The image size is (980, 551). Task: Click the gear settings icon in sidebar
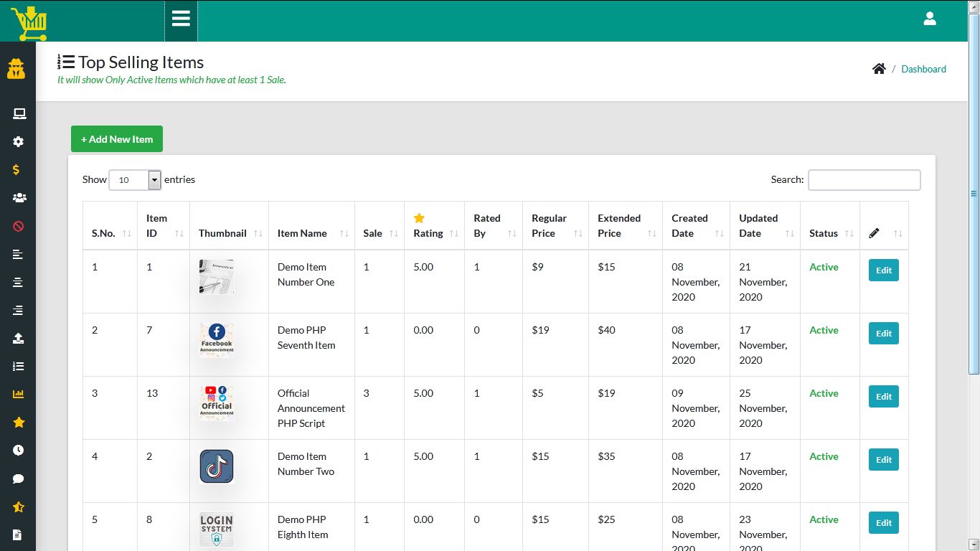pyautogui.click(x=19, y=142)
